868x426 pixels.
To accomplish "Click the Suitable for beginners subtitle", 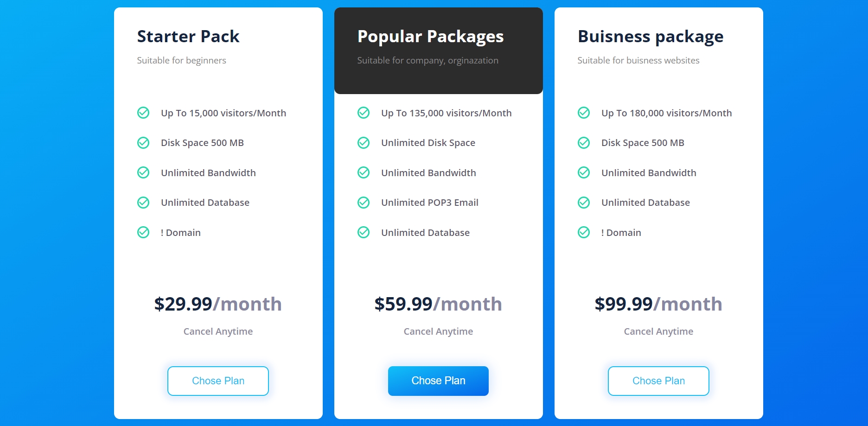I will point(181,60).
